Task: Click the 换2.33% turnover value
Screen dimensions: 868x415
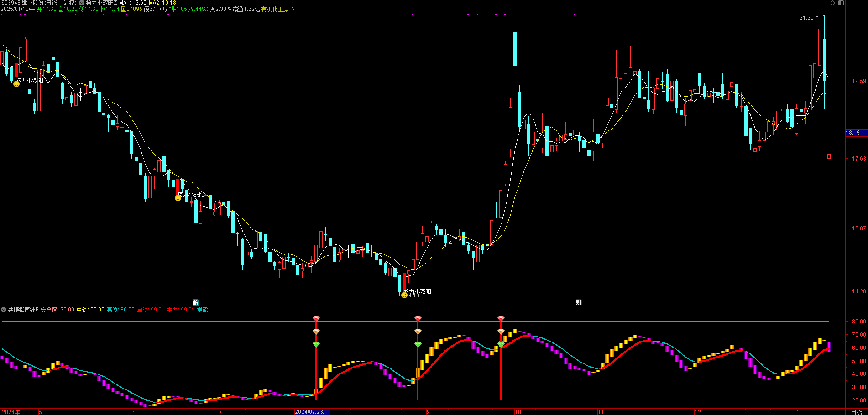Action: [220, 9]
